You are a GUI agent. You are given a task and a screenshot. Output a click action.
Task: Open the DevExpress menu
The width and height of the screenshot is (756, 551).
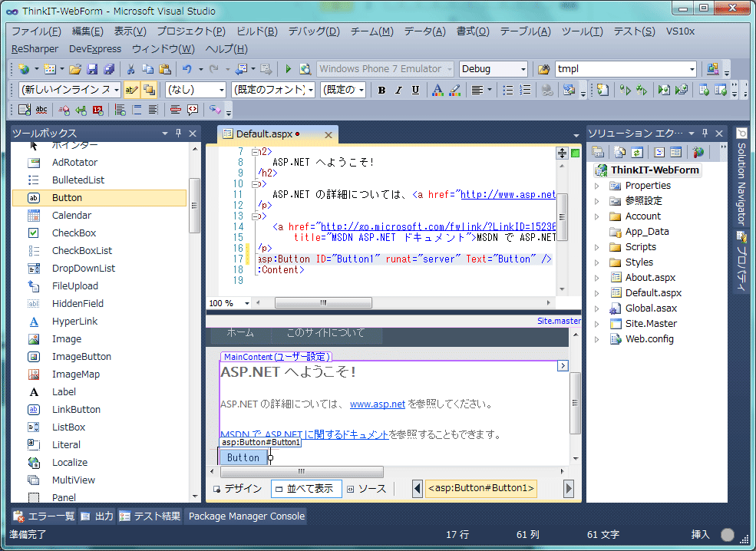tap(95, 49)
